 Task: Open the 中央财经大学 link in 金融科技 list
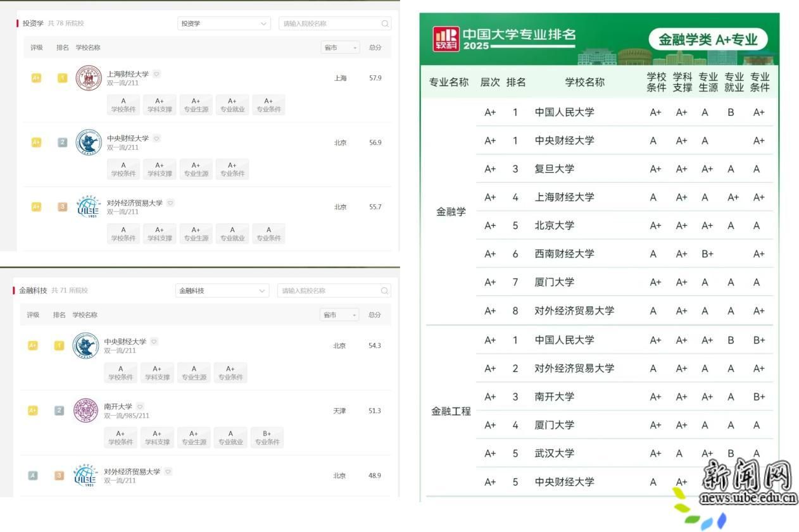coord(125,342)
